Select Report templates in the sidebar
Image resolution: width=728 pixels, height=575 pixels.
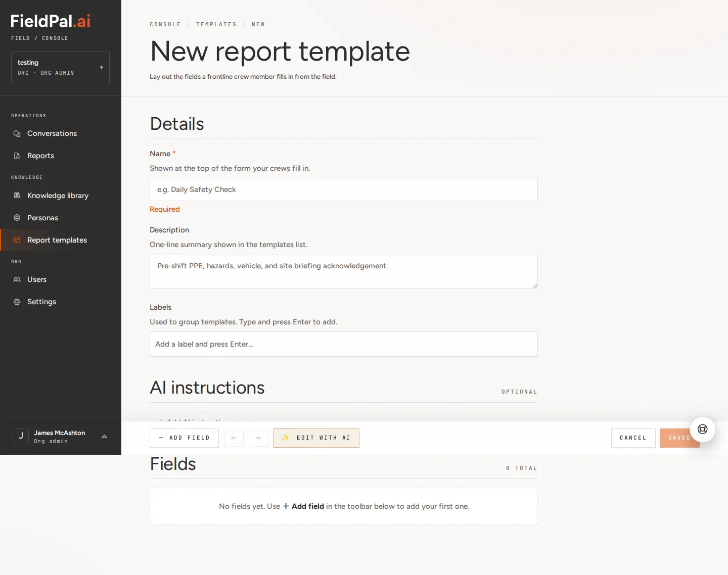(x=61, y=240)
